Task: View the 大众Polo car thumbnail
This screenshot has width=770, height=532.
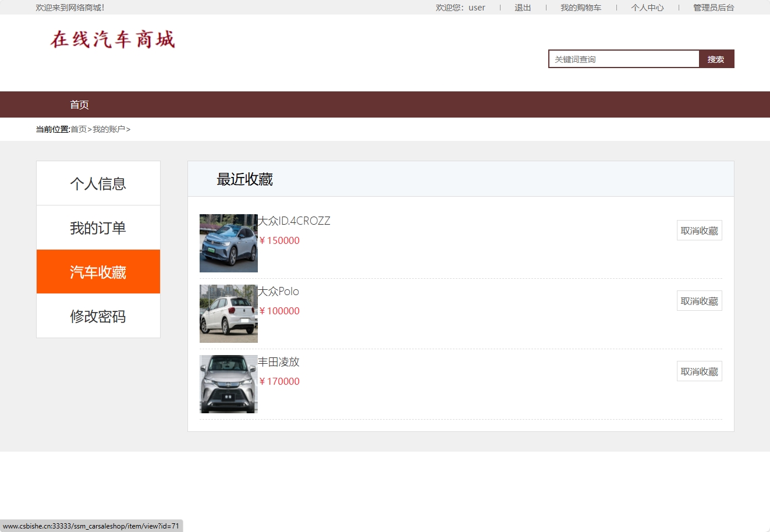Action: (x=228, y=313)
